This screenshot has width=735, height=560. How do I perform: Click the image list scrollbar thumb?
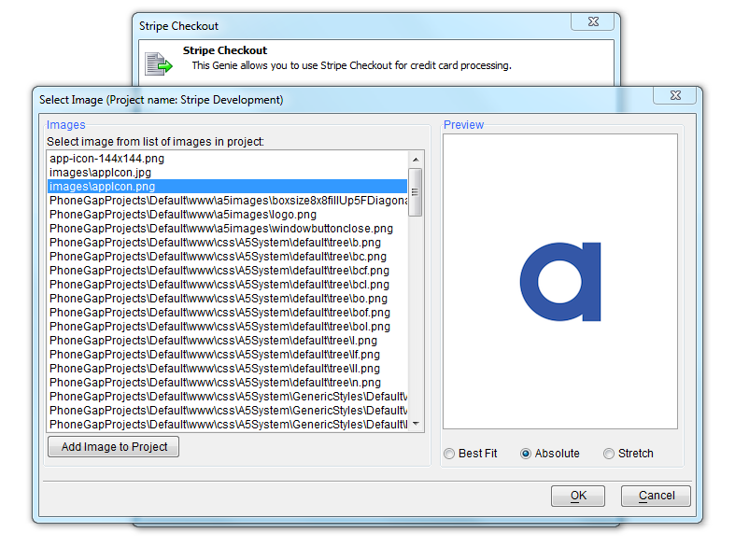pyautogui.click(x=416, y=192)
